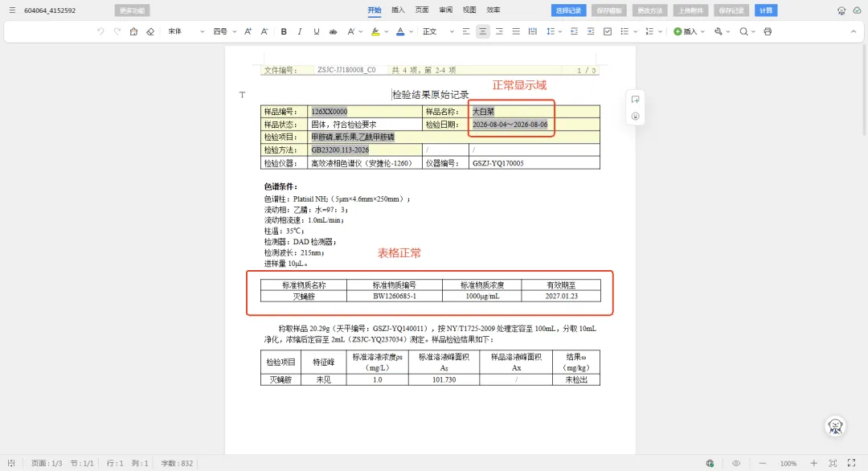Switch to the 审阅 tab
The height and width of the screenshot is (471, 868).
445,10
